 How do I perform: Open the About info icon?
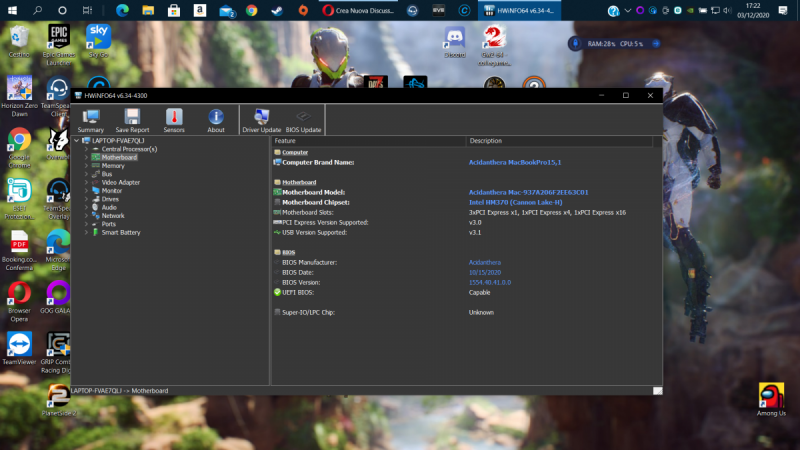(x=216, y=119)
